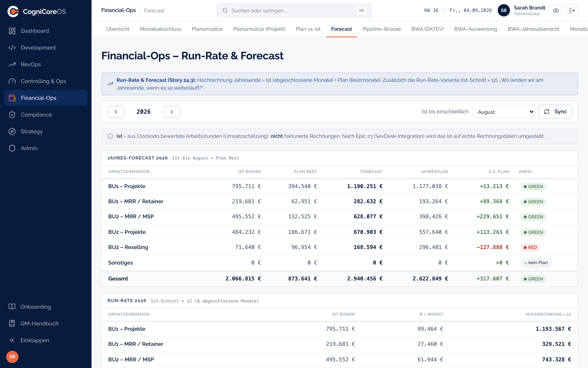The height and width of the screenshot is (368, 588).
Task: Go to next year with right chevron
Action: pos(172,112)
